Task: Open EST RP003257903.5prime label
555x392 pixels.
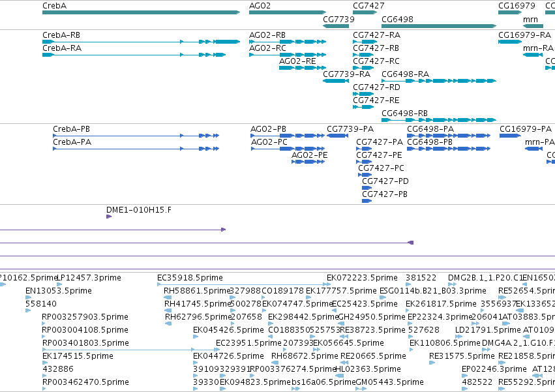Action: [85, 317]
